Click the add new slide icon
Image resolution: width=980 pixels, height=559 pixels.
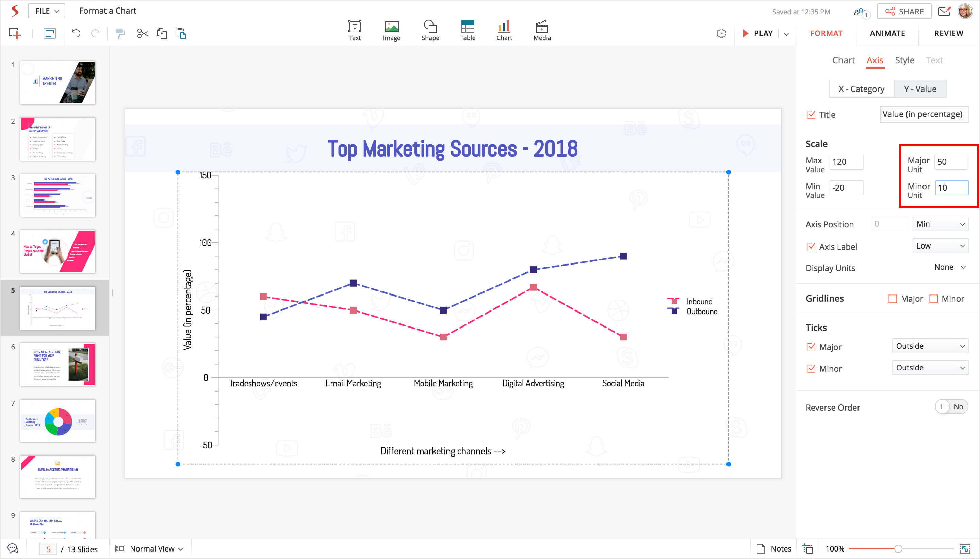(15, 33)
